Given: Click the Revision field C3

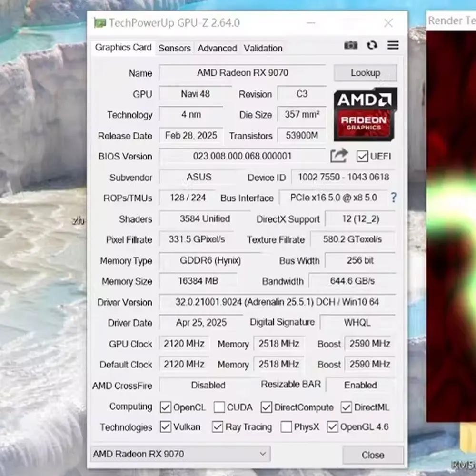Looking at the screenshot, I should pyautogui.click(x=302, y=94).
